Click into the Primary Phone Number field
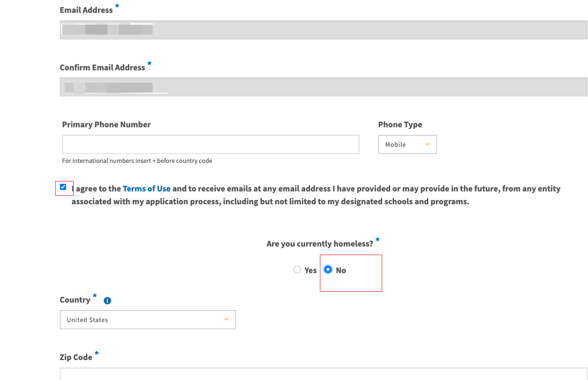Screen dimensions: 588x380 (x=210, y=144)
